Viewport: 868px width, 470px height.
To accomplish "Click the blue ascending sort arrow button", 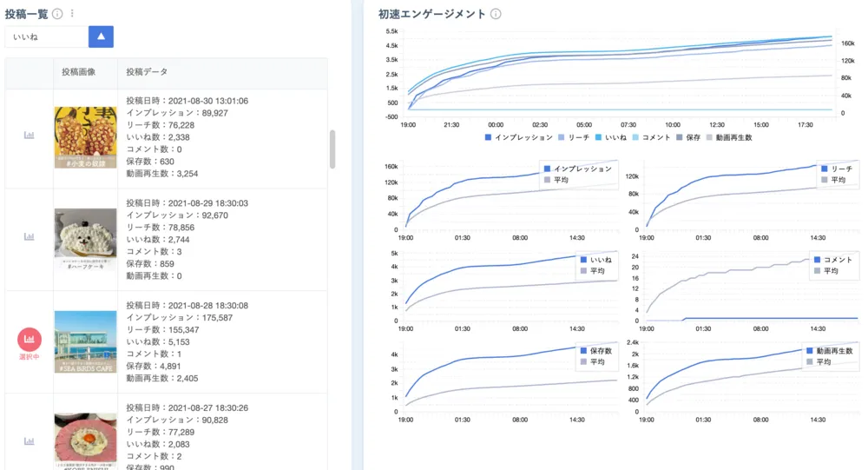I will pos(101,36).
